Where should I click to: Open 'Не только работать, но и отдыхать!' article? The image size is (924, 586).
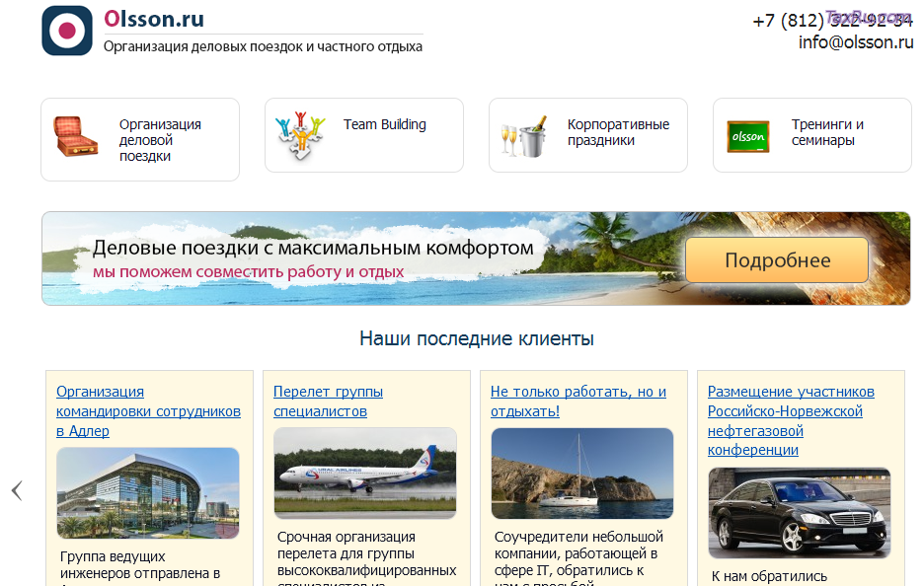(x=578, y=401)
